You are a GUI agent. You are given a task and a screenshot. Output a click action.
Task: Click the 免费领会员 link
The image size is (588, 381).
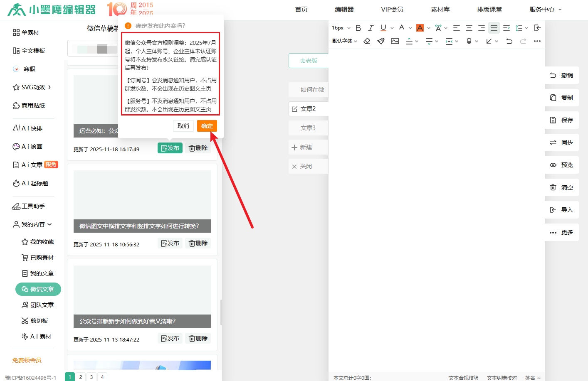click(x=27, y=360)
